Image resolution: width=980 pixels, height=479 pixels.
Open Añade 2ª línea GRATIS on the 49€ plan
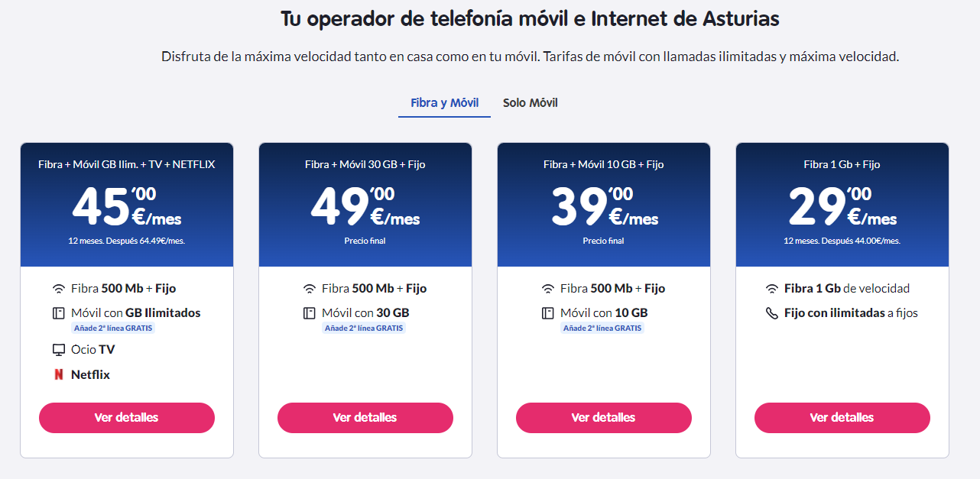point(365,328)
